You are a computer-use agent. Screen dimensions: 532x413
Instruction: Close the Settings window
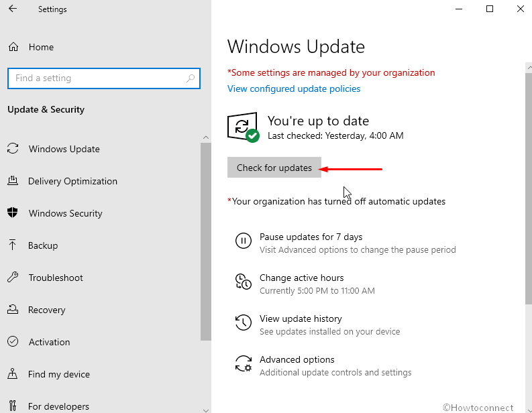click(x=521, y=9)
